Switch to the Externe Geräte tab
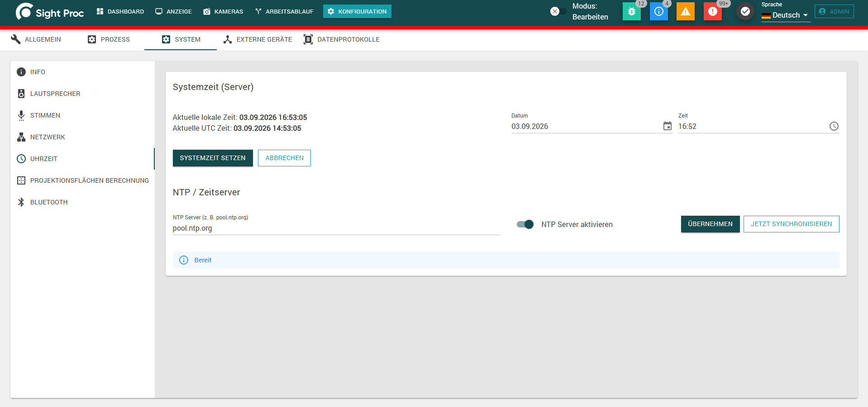Screen dimensions: 868x407 258,39
